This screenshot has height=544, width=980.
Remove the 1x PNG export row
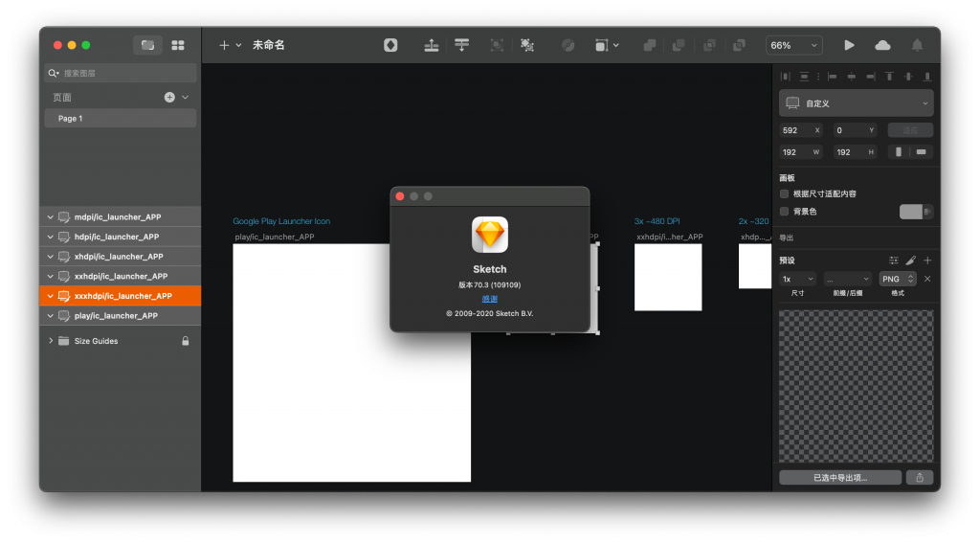click(x=927, y=279)
